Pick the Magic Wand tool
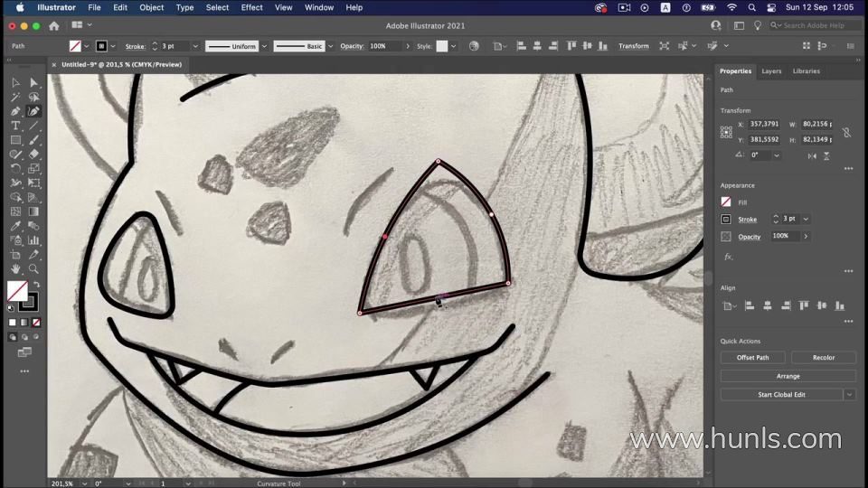The height and width of the screenshot is (488, 868). (x=15, y=97)
